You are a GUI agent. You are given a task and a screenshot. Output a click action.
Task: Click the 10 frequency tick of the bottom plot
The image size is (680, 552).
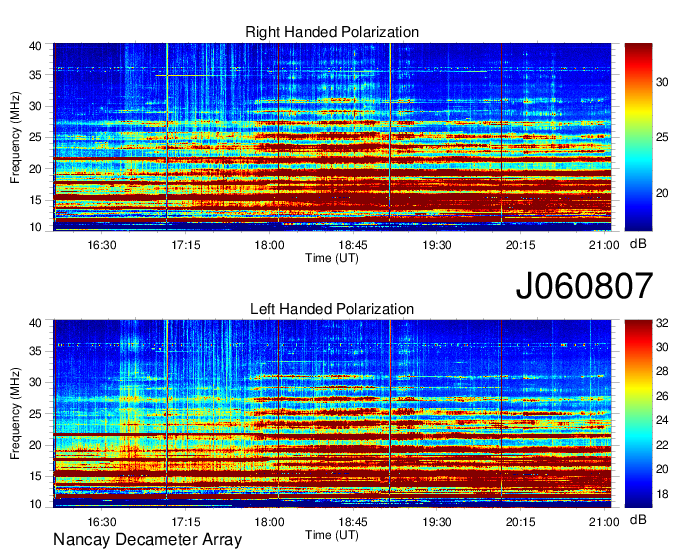tap(35, 504)
